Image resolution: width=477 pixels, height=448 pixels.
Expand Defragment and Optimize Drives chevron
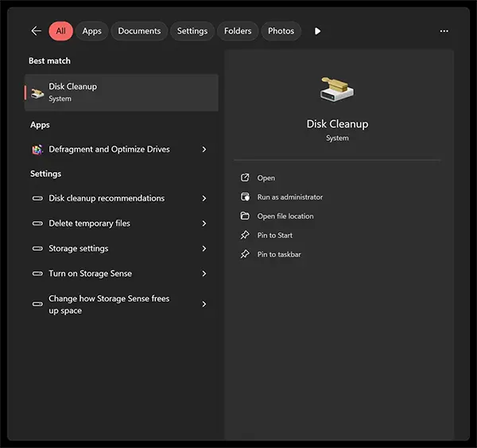click(204, 150)
